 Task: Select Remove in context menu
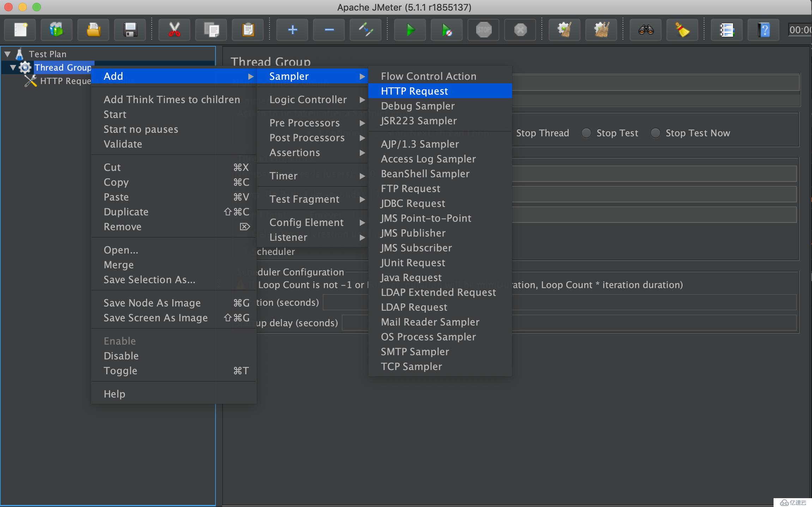coord(174,227)
